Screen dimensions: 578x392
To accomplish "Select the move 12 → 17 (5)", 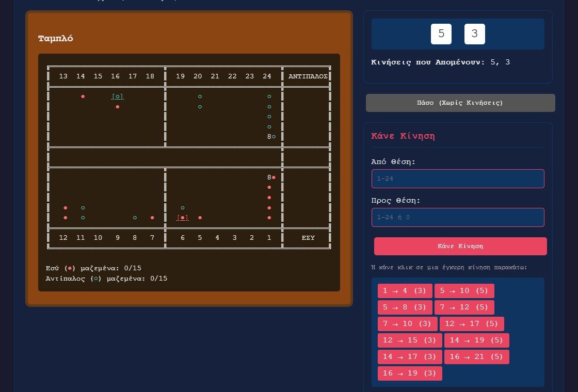I will pos(472,324).
